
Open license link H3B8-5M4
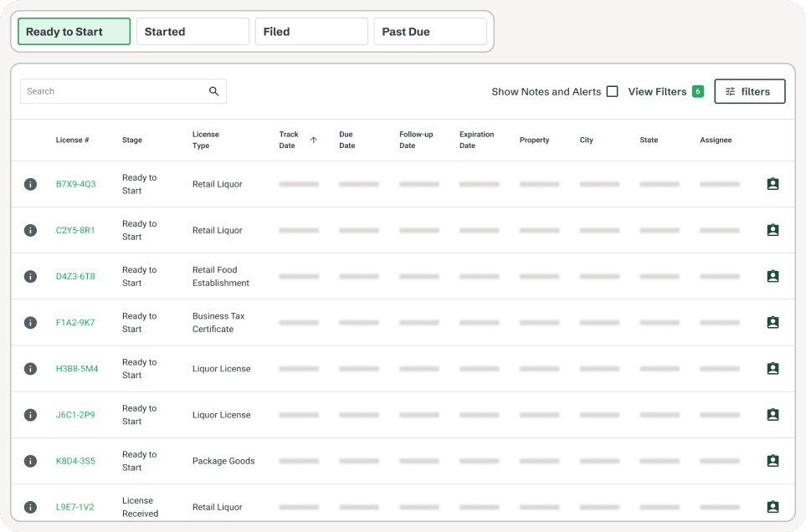point(77,369)
